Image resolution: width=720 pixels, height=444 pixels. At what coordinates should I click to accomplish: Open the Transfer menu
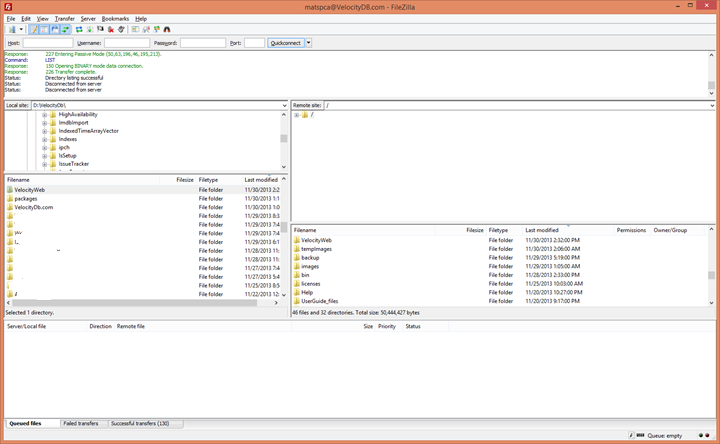click(65, 19)
